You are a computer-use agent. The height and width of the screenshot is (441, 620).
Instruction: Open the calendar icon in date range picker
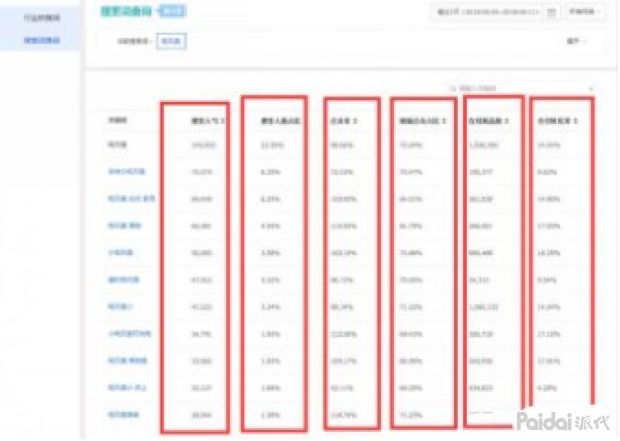pyautogui.click(x=551, y=12)
